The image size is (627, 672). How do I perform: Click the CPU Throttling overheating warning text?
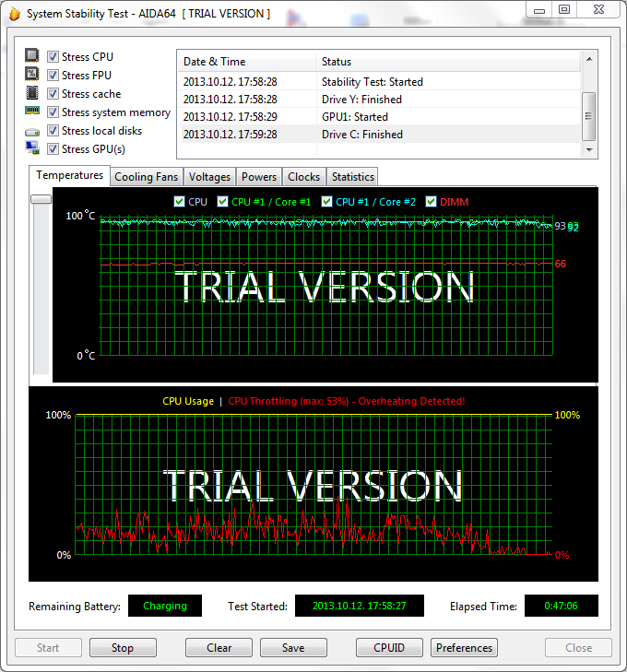point(347,401)
